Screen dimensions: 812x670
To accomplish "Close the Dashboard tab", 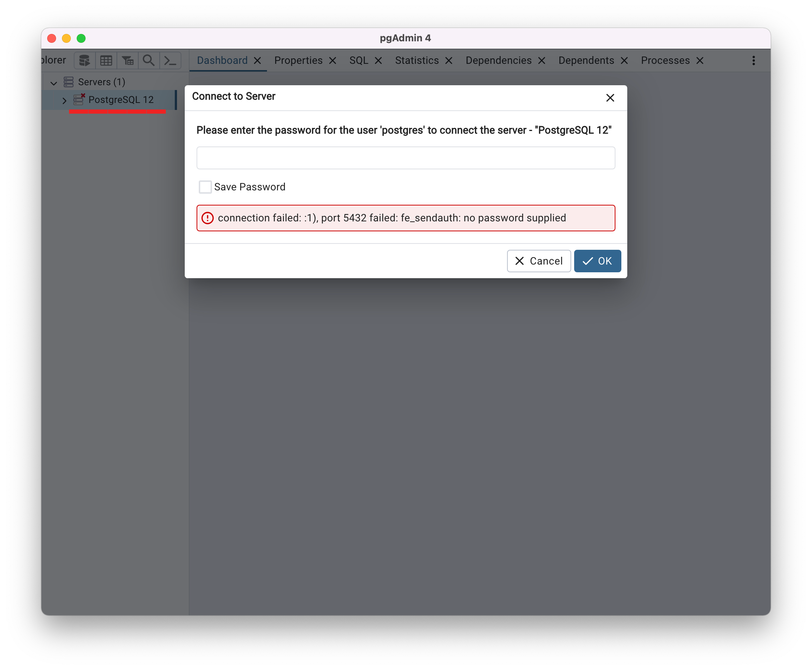I will click(x=257, y=61).
